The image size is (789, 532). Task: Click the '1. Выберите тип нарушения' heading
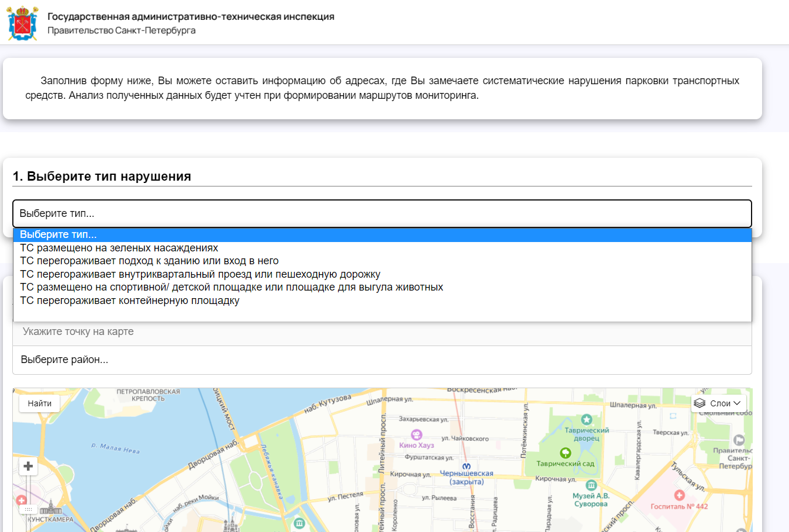[102, 176]
